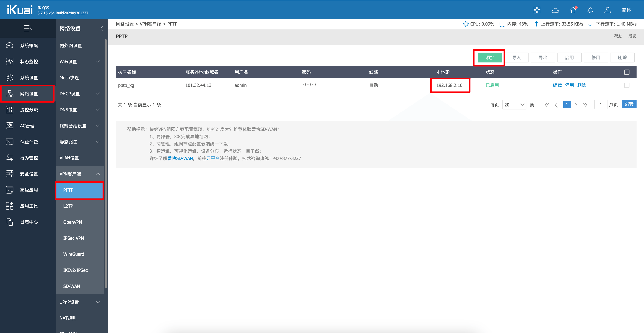
Task: Go to the last page with the double arrow
Action: (x=585, y=105)
